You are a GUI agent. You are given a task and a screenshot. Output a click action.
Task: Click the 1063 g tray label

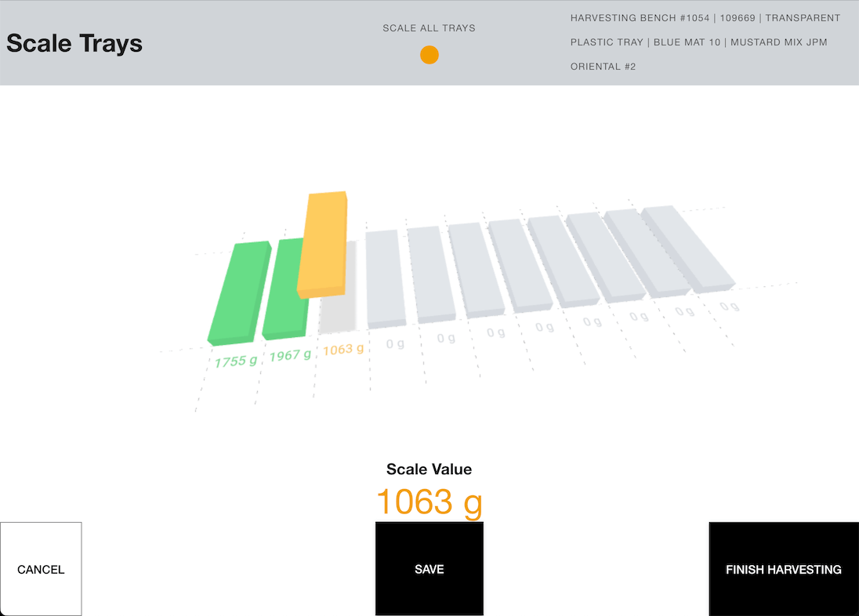tap(343, 349)
